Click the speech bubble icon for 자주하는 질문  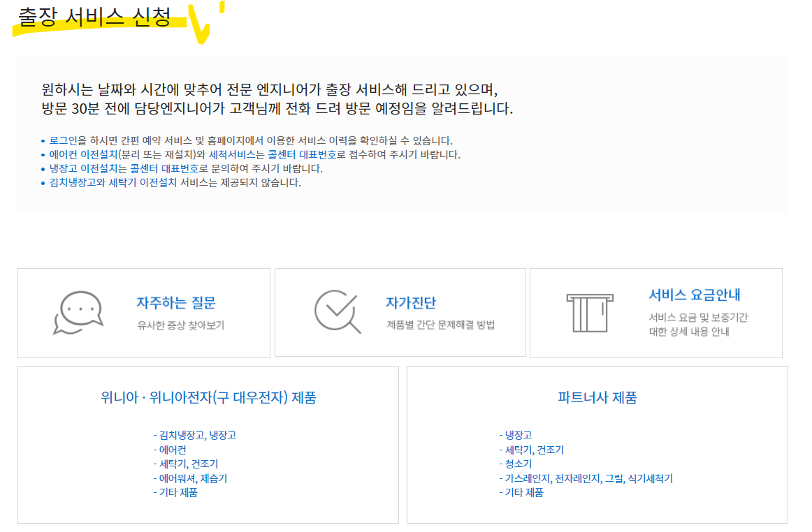[78, 313]
